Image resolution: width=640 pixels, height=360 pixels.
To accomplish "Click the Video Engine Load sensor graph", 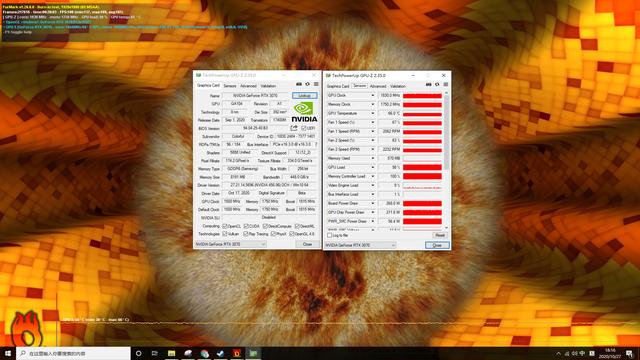I will coord(422,185).
